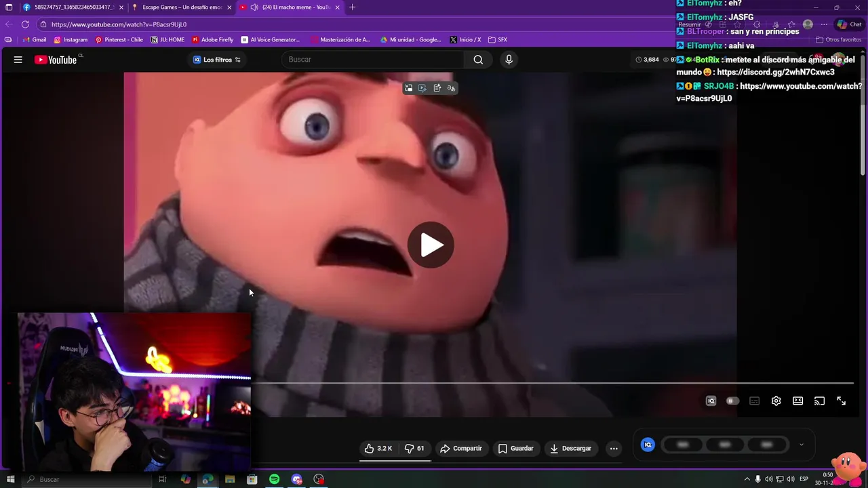Viewport: 868px width, 488px height.
Task: Open the Adobe Firefly bookmark
Action: pos(212,40)
